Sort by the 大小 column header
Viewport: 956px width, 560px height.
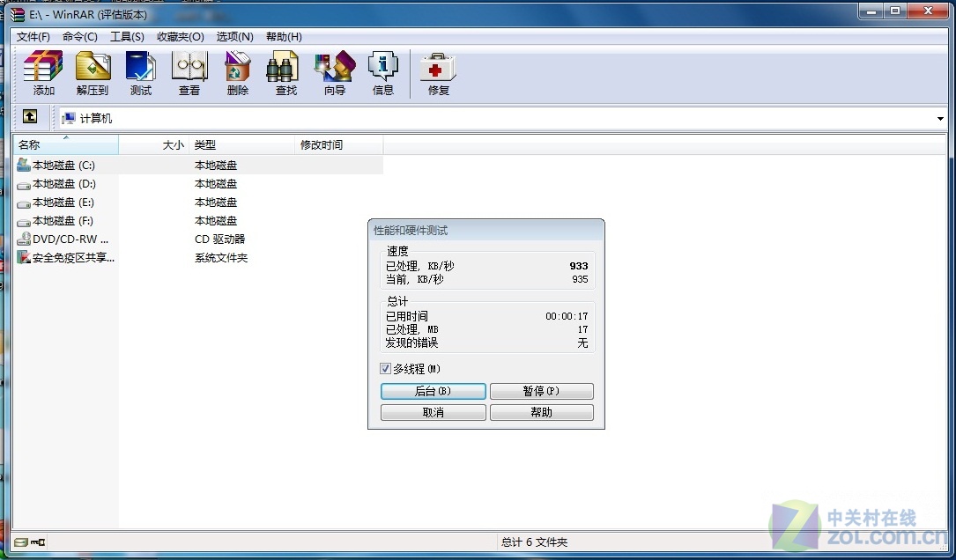pos(154,145)
